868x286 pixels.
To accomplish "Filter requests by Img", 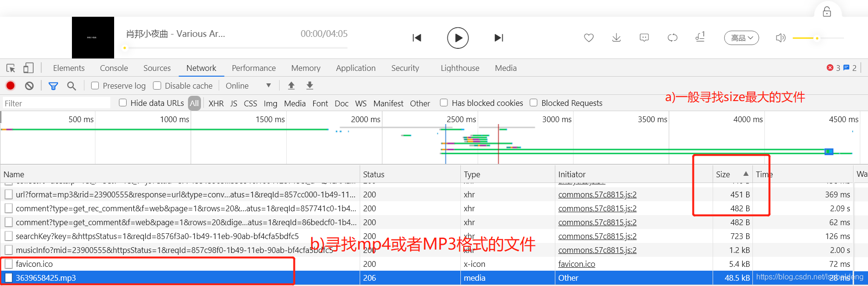I will [270, 103].
